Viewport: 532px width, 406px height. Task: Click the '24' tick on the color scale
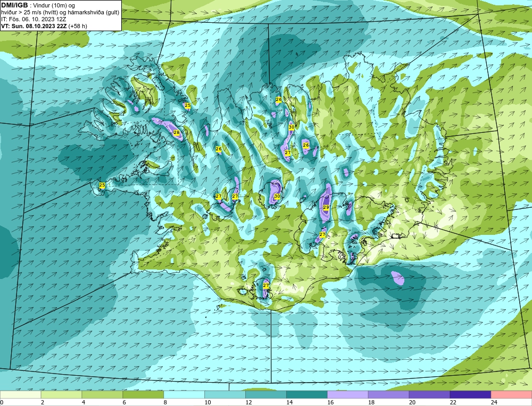click(x=494, y=402)
